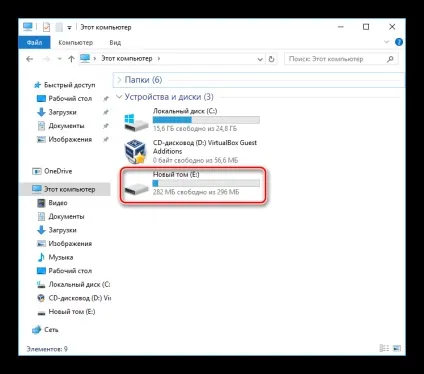
Task: Open the Файл menu
Action: click(34, 43)
